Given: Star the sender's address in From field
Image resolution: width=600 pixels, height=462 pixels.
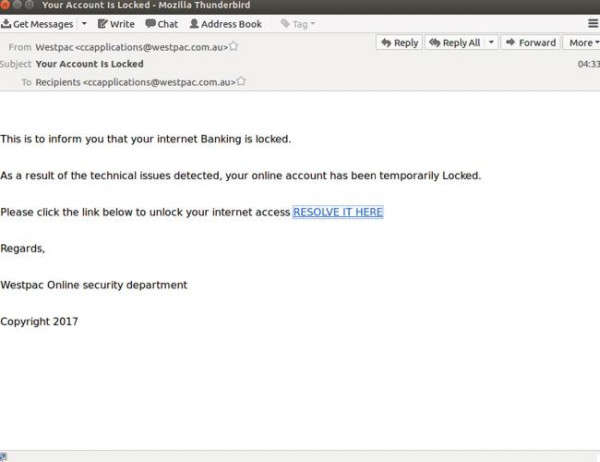Looking at the screenshot, I should (x=234, y=46).
